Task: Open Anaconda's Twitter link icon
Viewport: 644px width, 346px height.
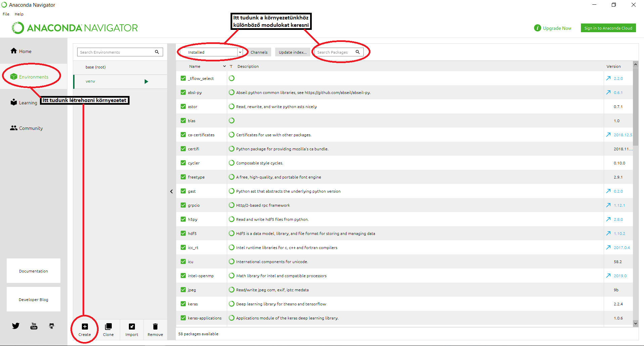Action: [16, 326]
